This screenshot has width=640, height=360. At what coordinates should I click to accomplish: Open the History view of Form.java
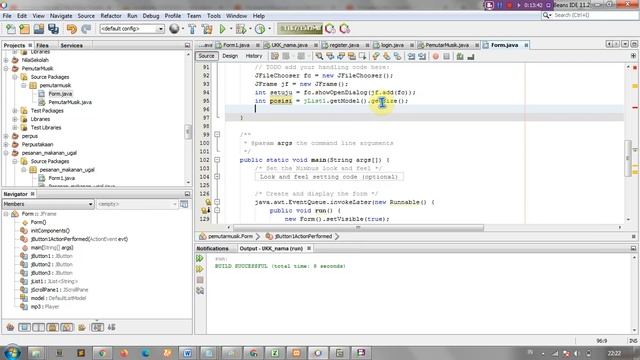[x=253, y=56]
